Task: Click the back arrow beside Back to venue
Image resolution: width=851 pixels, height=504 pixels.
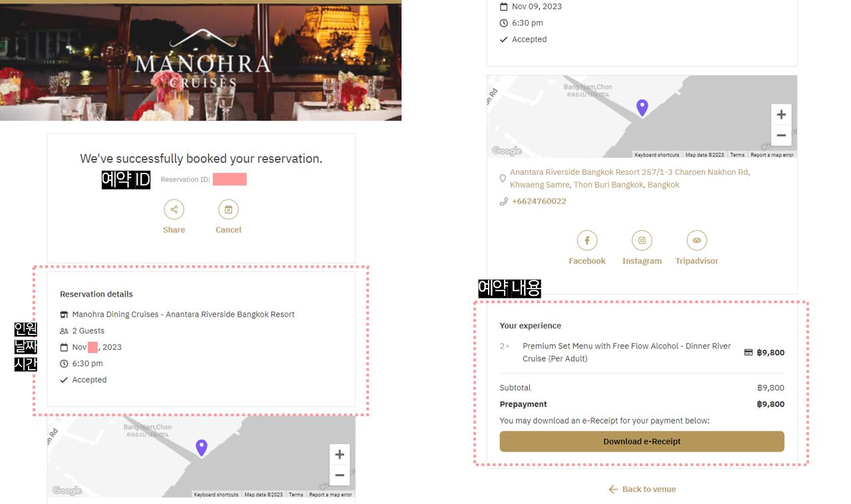Action: point(613,489)
